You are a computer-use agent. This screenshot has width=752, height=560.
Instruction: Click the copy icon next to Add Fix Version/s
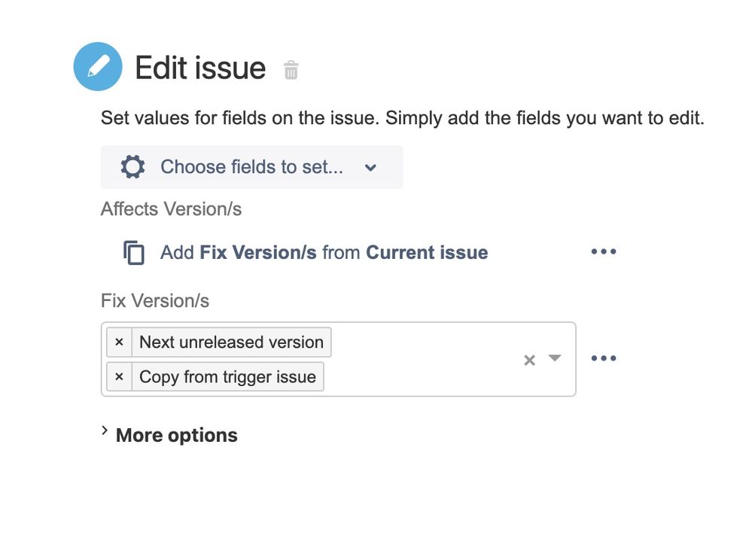(x=134, y=252)
